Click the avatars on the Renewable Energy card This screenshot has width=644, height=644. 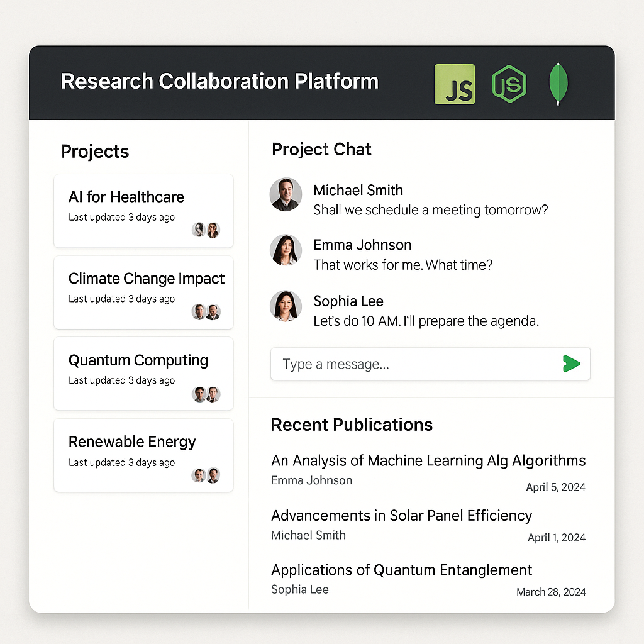coord(206,475)
